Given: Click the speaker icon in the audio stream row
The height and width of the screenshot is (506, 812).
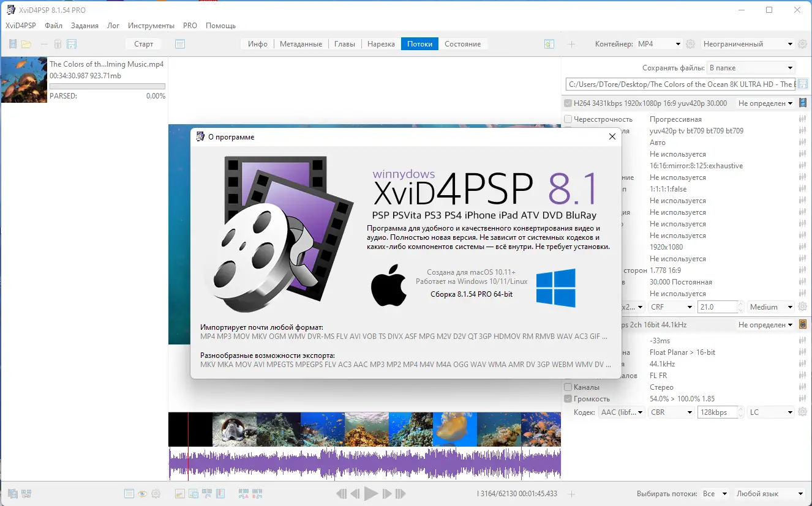Looking at the screenshot, I should tap(803, 324).
